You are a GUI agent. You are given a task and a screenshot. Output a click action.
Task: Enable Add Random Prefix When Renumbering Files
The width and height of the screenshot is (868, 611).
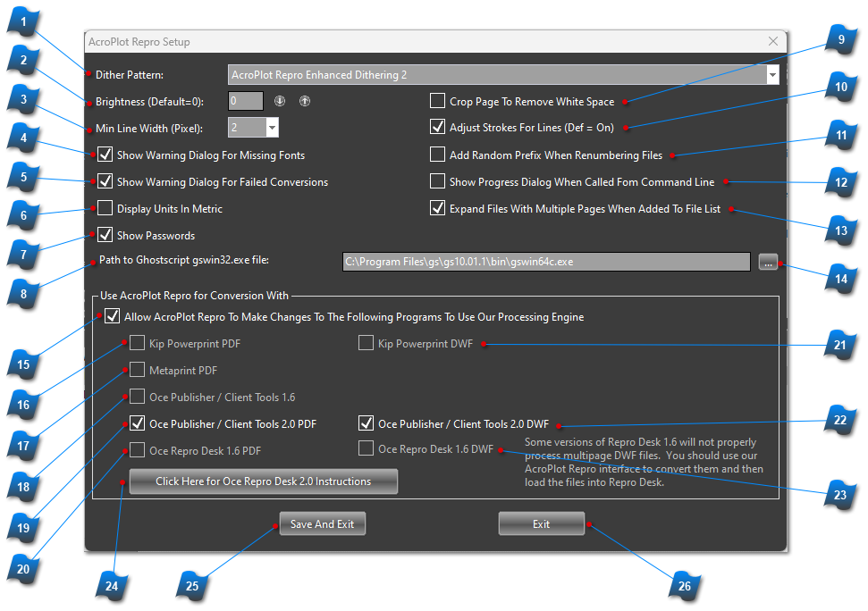[x=437, y=155]
